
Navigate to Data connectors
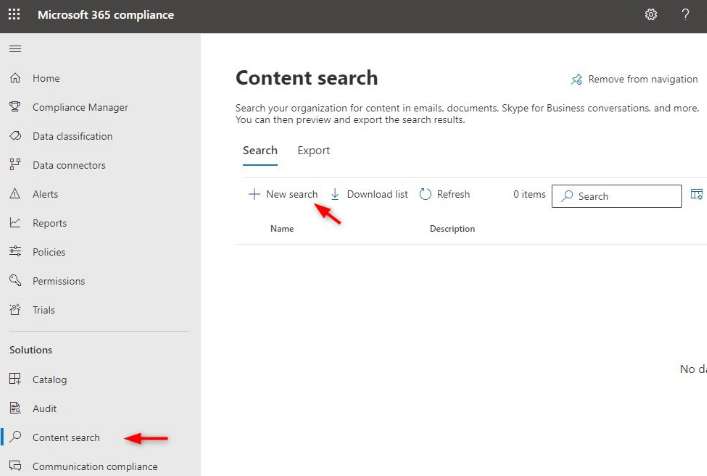click(69, 165)
